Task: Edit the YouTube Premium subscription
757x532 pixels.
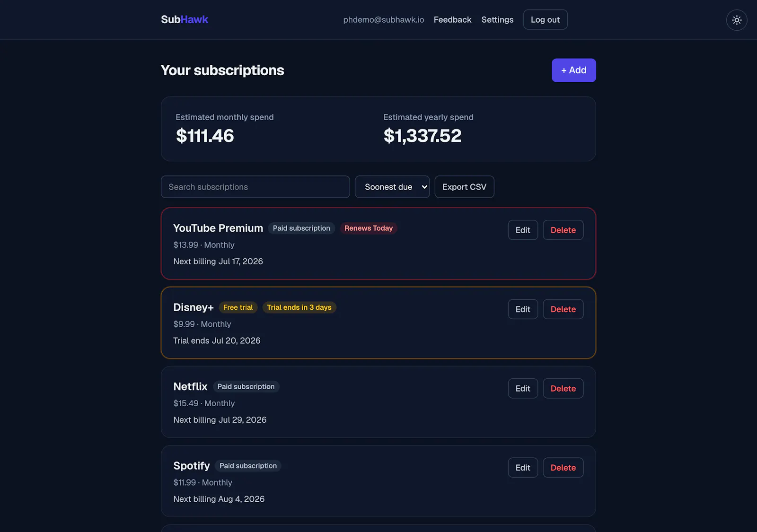Action: click(x=523, y=230)
